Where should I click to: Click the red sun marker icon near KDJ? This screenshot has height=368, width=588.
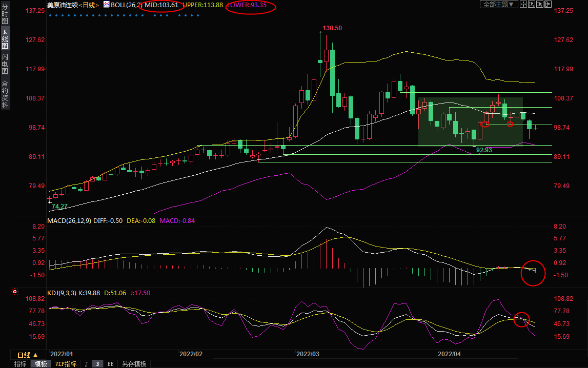(15, 293)
